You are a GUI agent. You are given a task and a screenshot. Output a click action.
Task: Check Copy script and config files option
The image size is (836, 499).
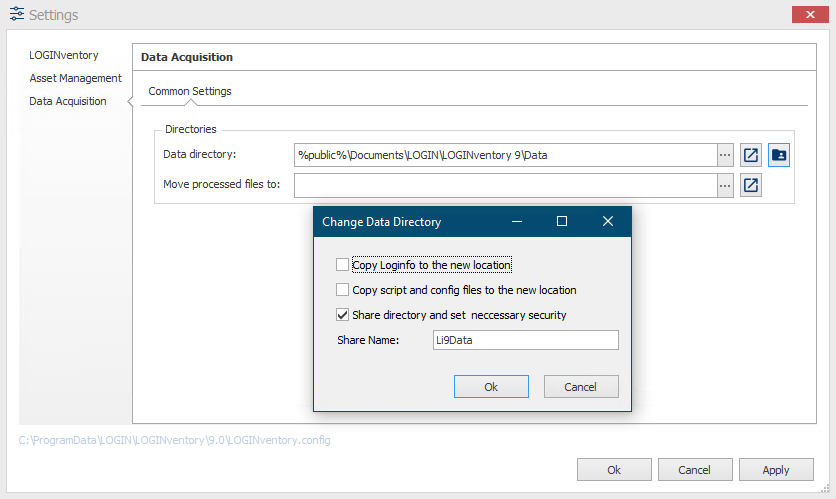(342, 289)
